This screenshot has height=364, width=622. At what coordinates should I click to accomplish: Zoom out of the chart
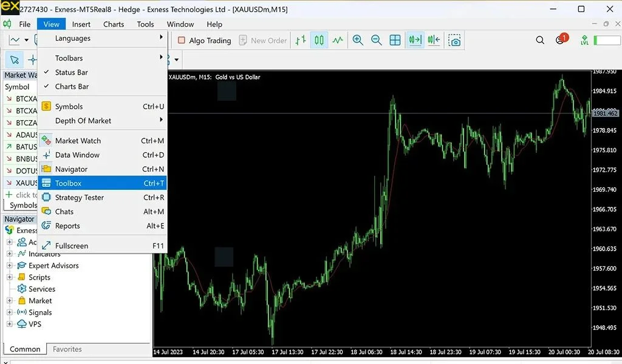(377, 40)
